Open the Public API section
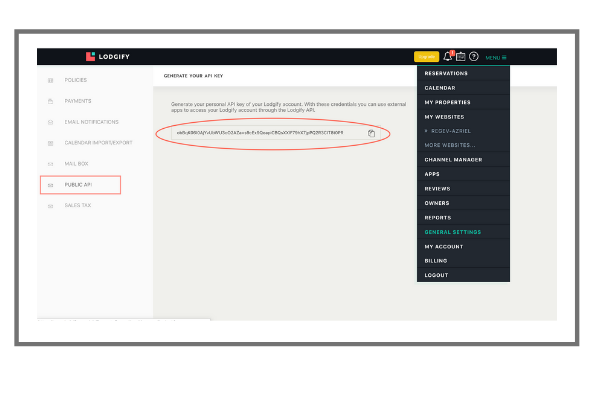This screenshot has width=600, height=400. 78,185
